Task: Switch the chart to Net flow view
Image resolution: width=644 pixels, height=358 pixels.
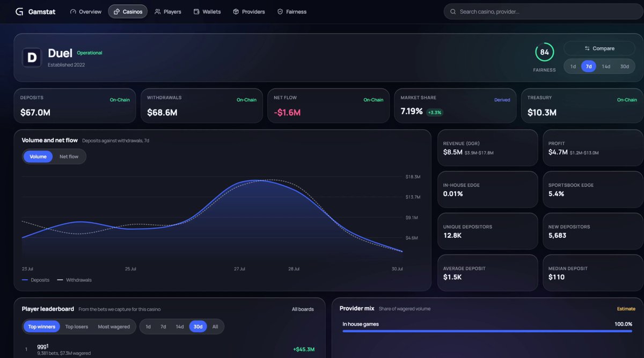Action: 69,156
